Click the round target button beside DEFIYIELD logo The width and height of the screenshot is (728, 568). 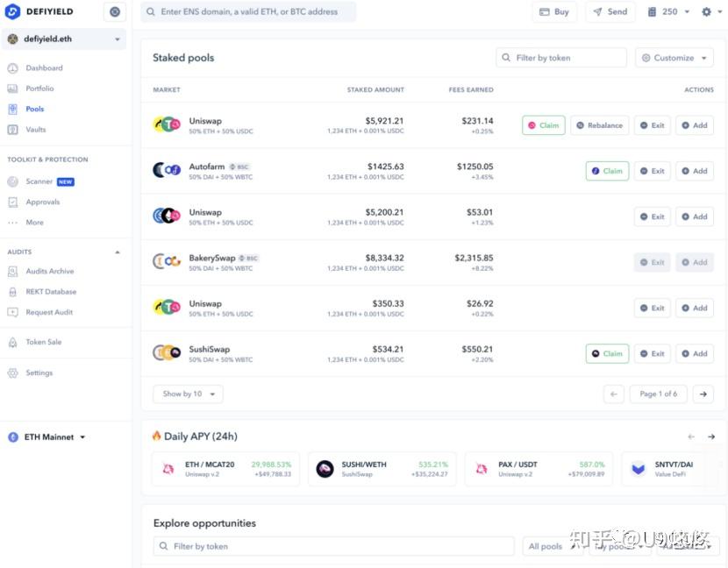tap(115, 11)
